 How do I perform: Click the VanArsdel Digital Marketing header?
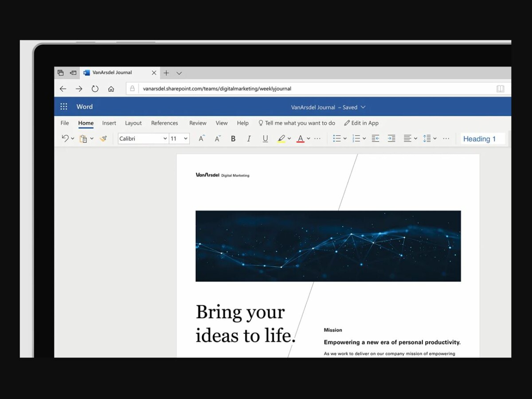tap(223, 175)
